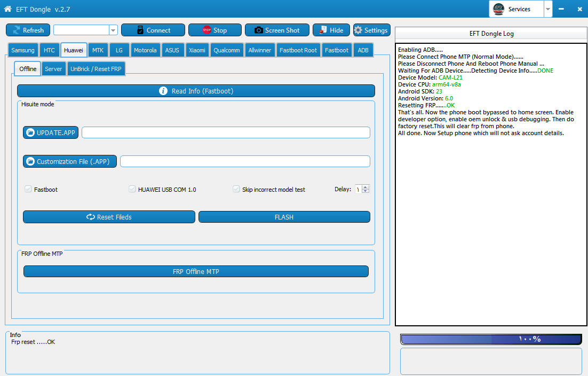Switch to the Motorola tab
588x376 pixels.
pos(145,50)
